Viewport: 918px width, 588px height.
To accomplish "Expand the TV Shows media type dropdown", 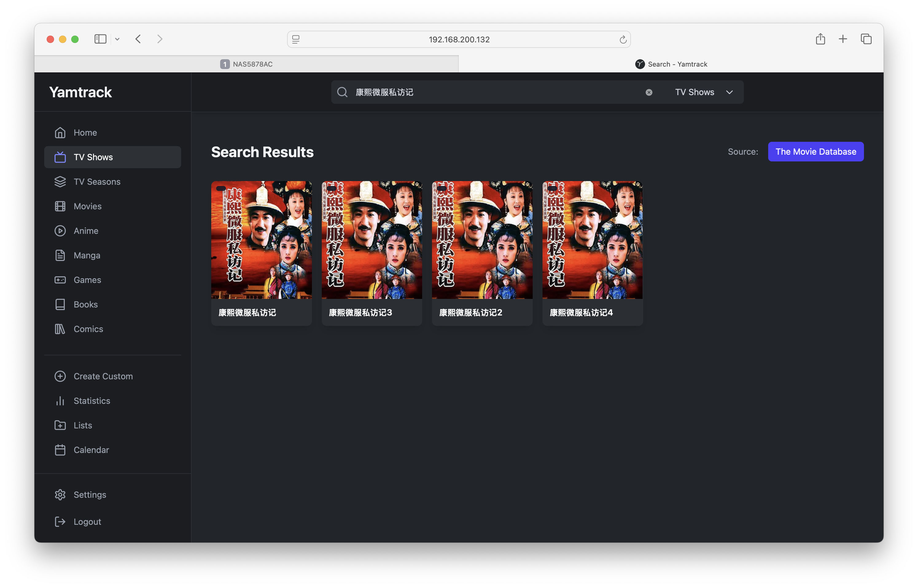I will [703, 92].
